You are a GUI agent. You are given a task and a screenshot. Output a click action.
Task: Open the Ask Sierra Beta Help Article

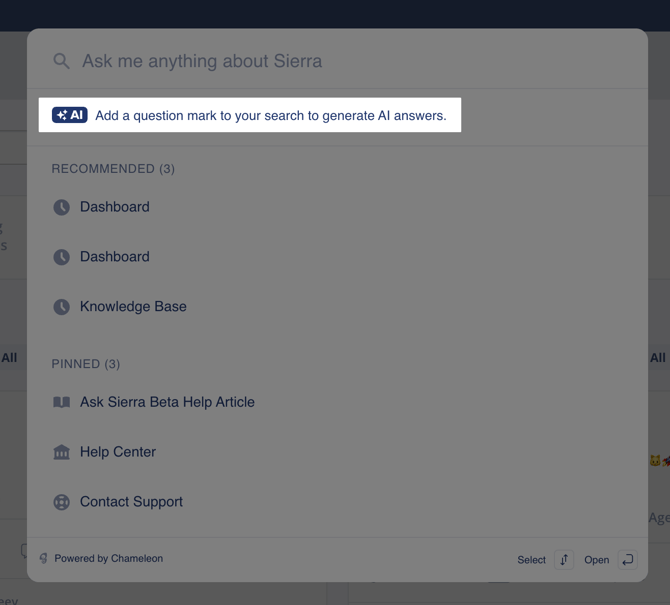pyautogui.click(x=167, y=402)
